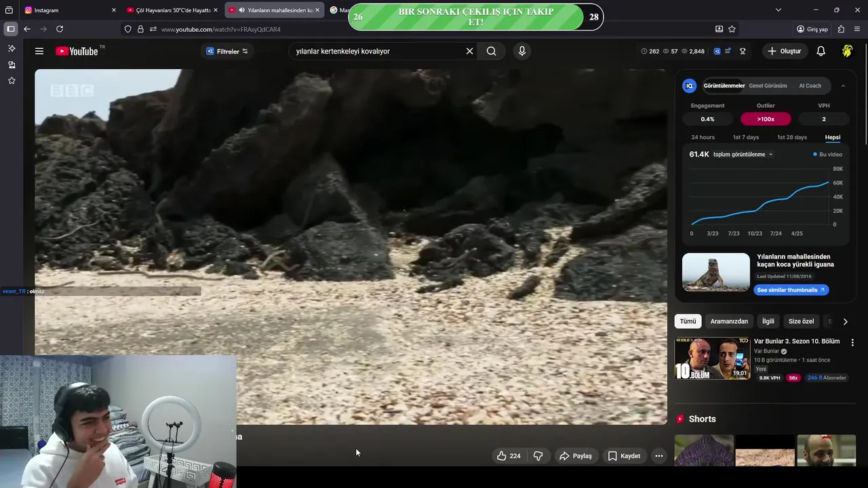Select the Aramanızdan filter chip
Image resolution: width=868 pixels, height=488 pixels.
(729, 321)
